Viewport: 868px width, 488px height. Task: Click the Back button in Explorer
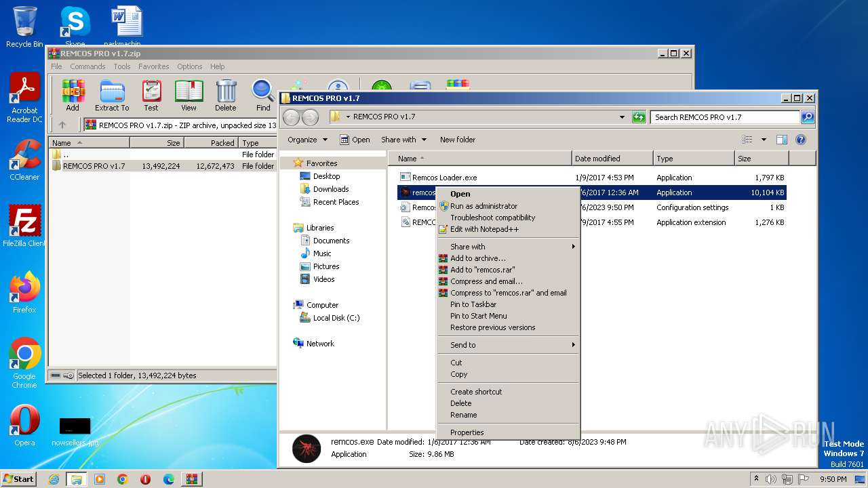pos(292,117)
